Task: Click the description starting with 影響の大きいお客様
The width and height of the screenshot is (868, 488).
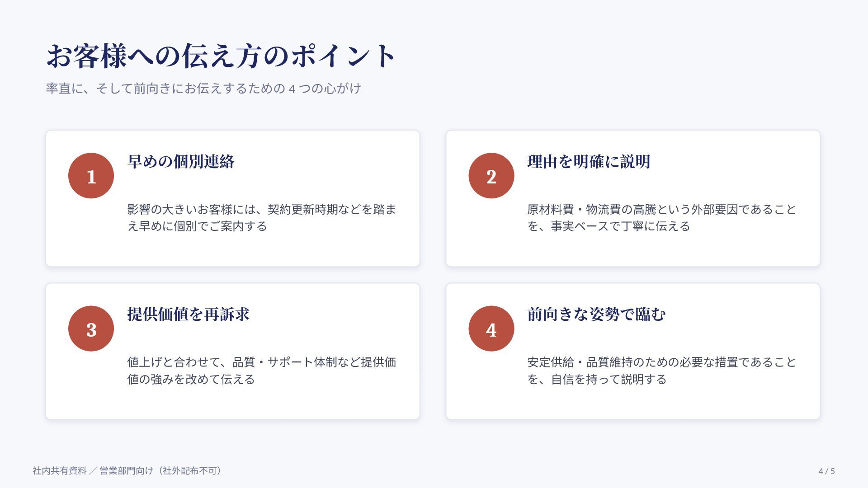Action: click(262, 218)
